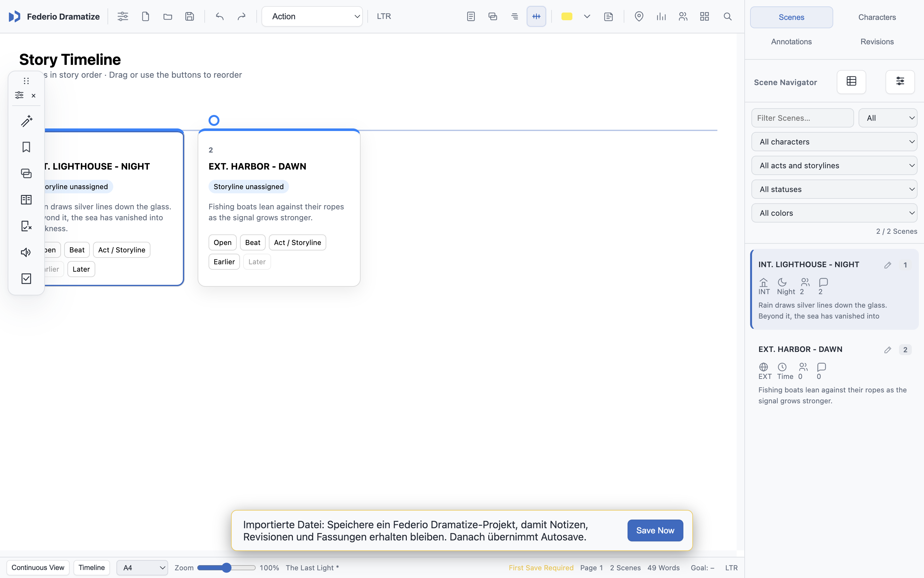Open the Action element type dropdown
The height and width of the screenshot is (578, 924).
312,16
